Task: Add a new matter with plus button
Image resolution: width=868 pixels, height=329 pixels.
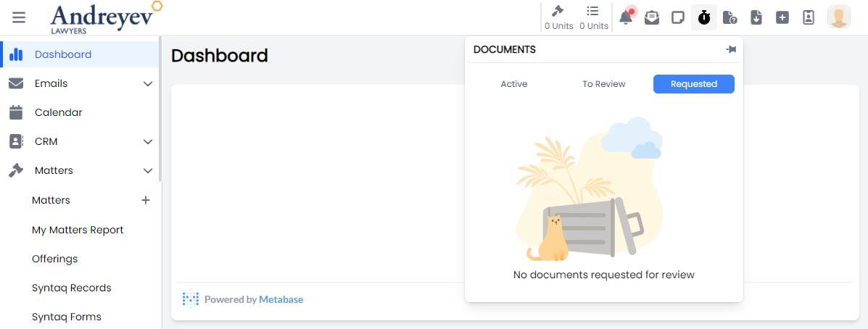Action: tap(146, 200)
